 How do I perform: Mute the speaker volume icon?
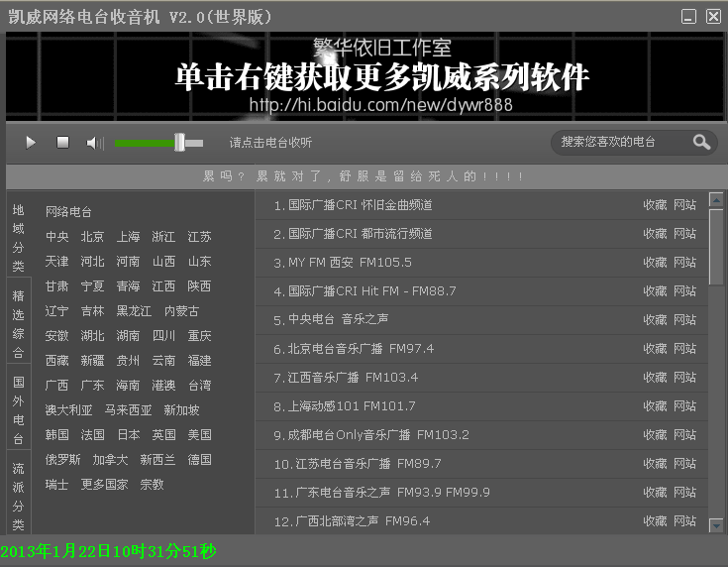tap(94, 143)
